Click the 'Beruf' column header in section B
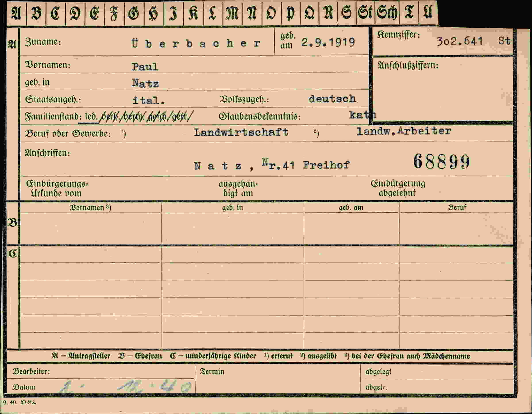This screenshot has height=414, width=532. coord(457,208)
